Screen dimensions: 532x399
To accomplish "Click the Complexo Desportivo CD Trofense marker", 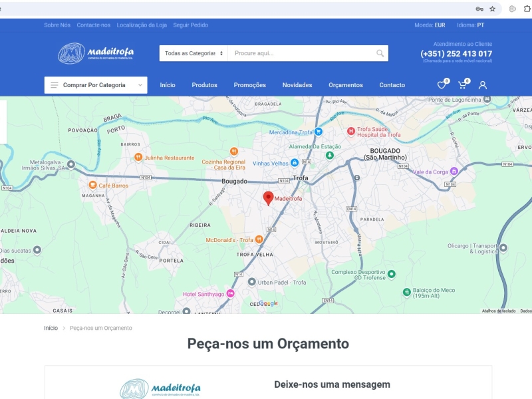I will pyautogui.click(x=391, y=274).
